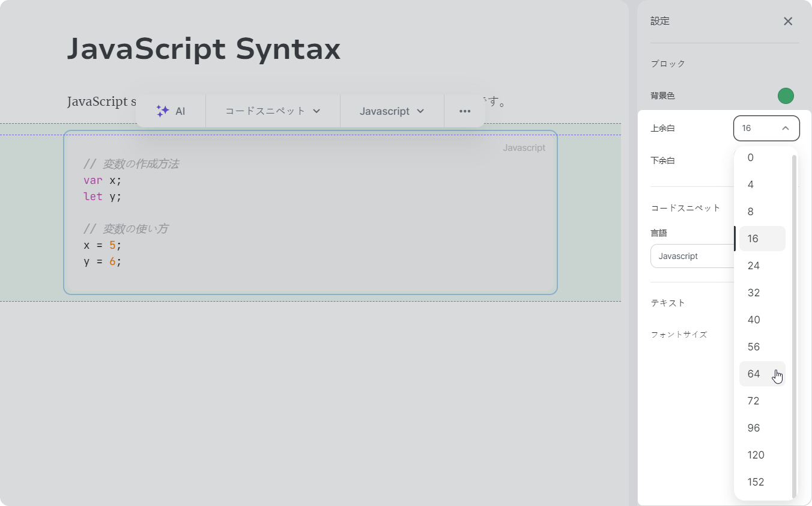Click the ブロック section heading
Image resolution: width=812 pixels, height=506 pixels.
coord(668,64)
